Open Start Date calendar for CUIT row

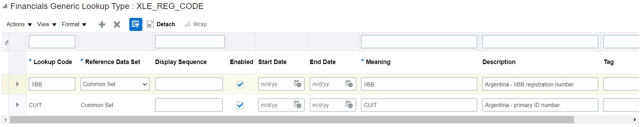click(297, 105)
